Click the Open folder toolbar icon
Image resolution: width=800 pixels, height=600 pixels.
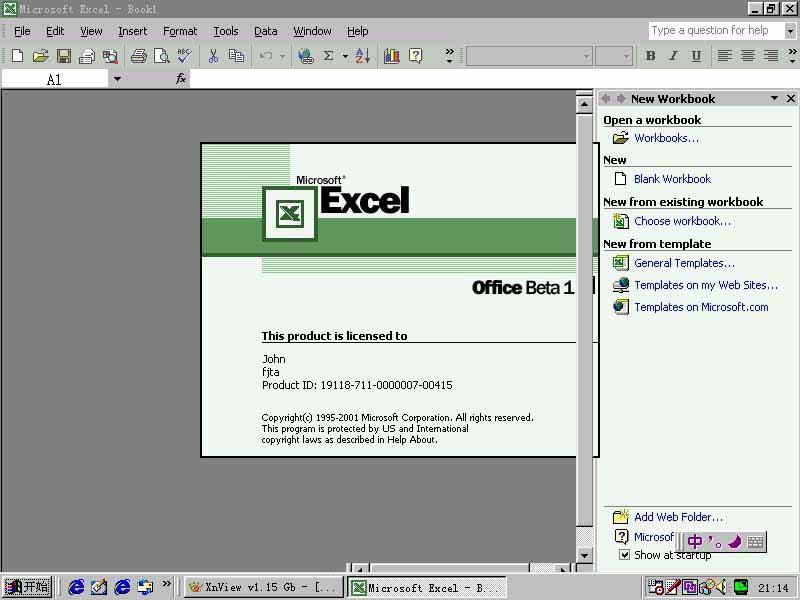[40, 56]
